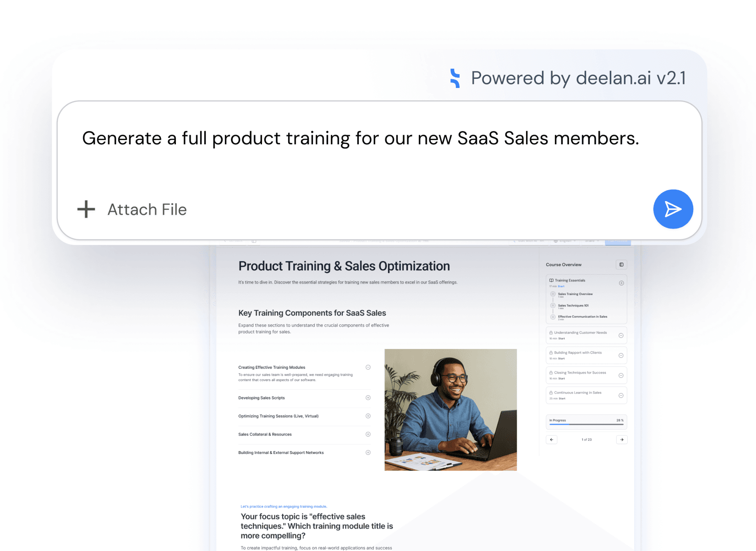Expand the Sales Collateral & Resources section
Screen dimensions: 756x551
368,434
